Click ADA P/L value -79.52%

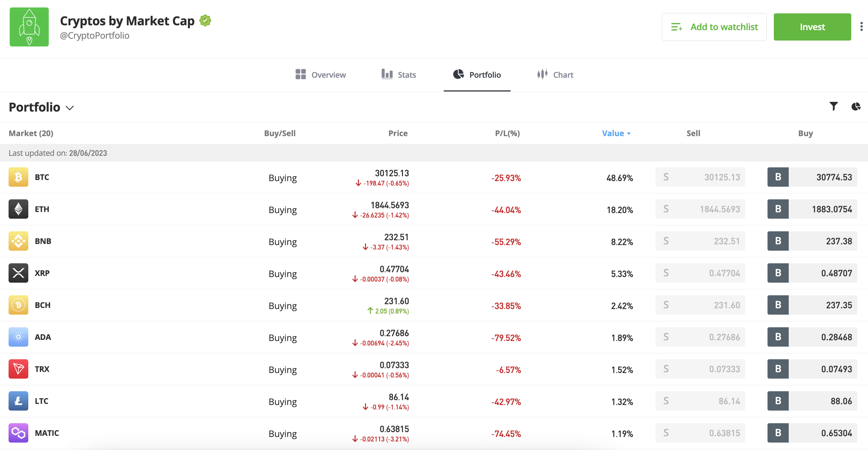(506, 338)
